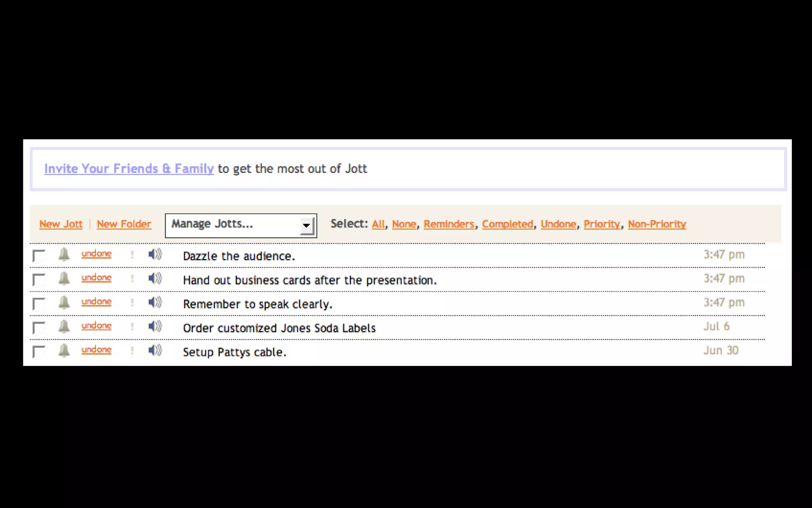Click reminder bell for "Dazzle the audience"
The width and height of the screenshot is (812, 508).
64,254
